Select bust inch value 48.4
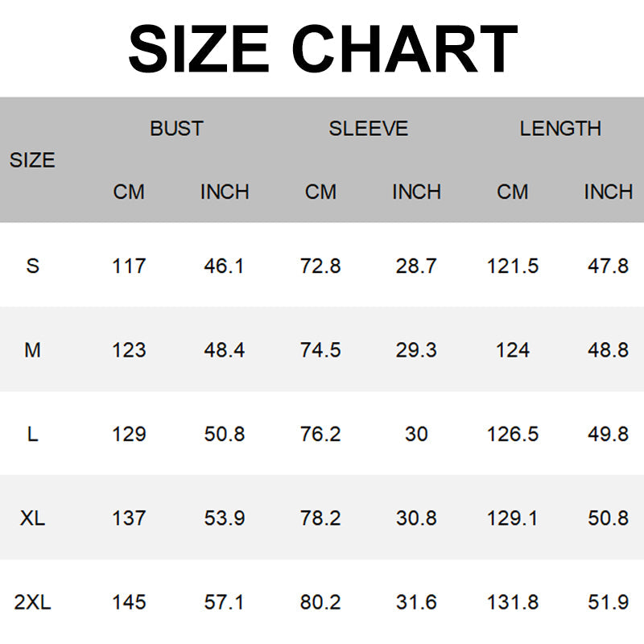 point(225,350)
